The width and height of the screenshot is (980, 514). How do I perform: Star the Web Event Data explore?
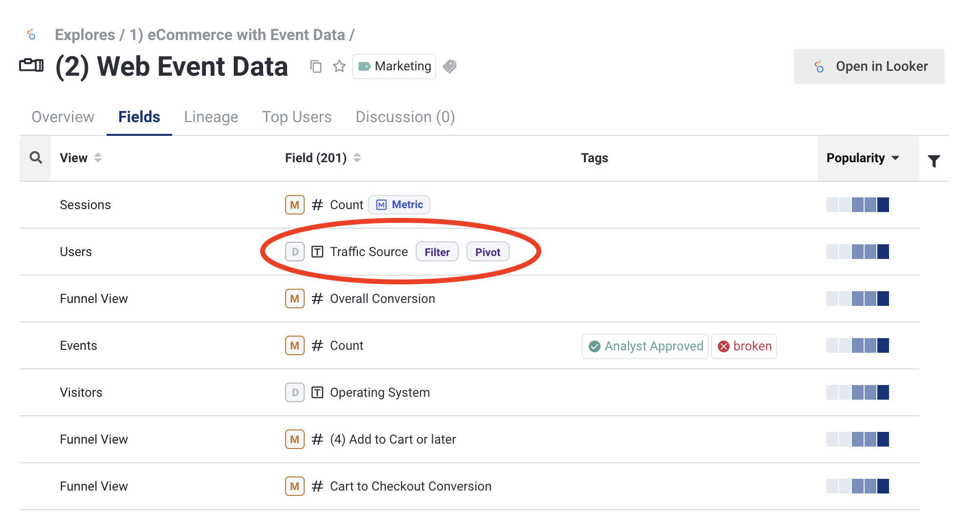[339, 66]
